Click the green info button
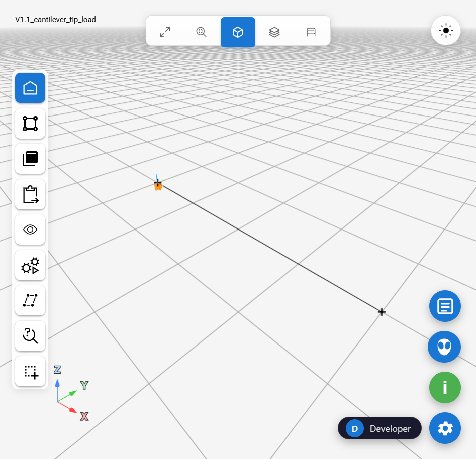The width and height of the screenshot is (476, 459). click(445, 387)
